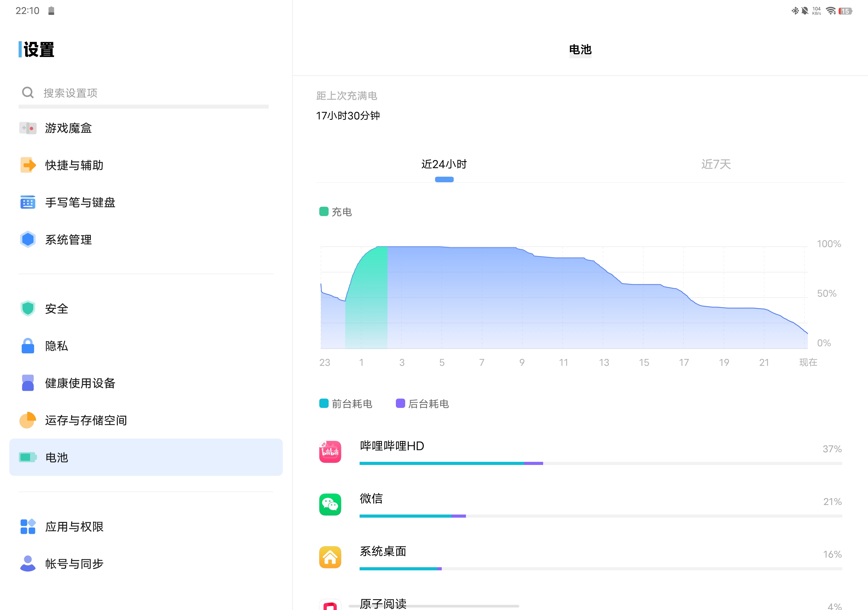Click the 健康使用设备 icon
Image resolution: width=868 pixels, height=610 pixels.
point(28,383)
